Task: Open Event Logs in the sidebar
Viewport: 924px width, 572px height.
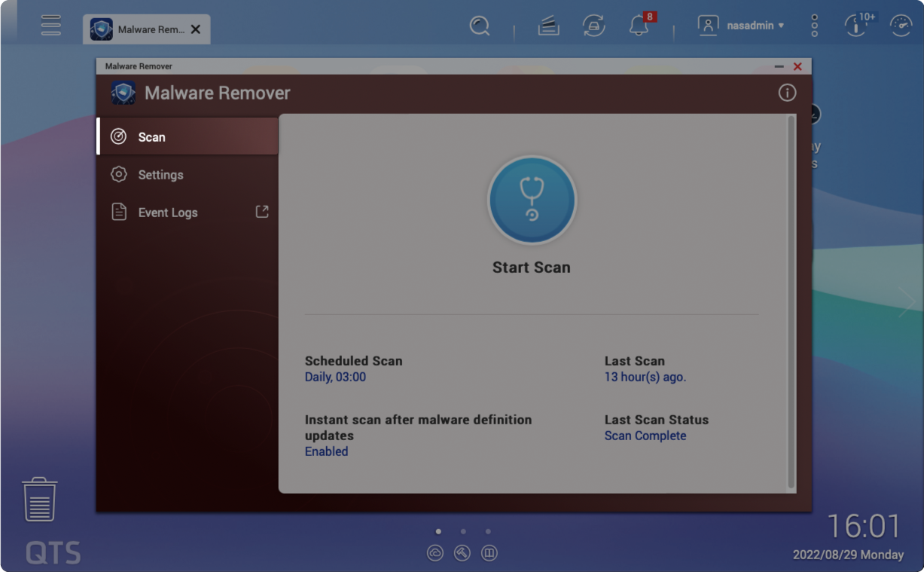Action: pyautogui.click(x=188, y=212)
